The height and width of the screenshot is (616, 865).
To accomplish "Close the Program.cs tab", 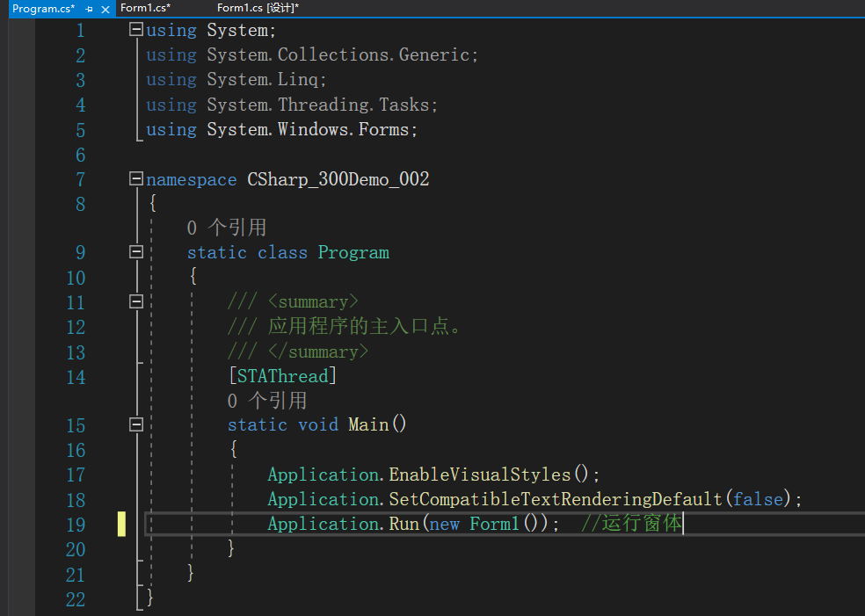I will 105,9.
